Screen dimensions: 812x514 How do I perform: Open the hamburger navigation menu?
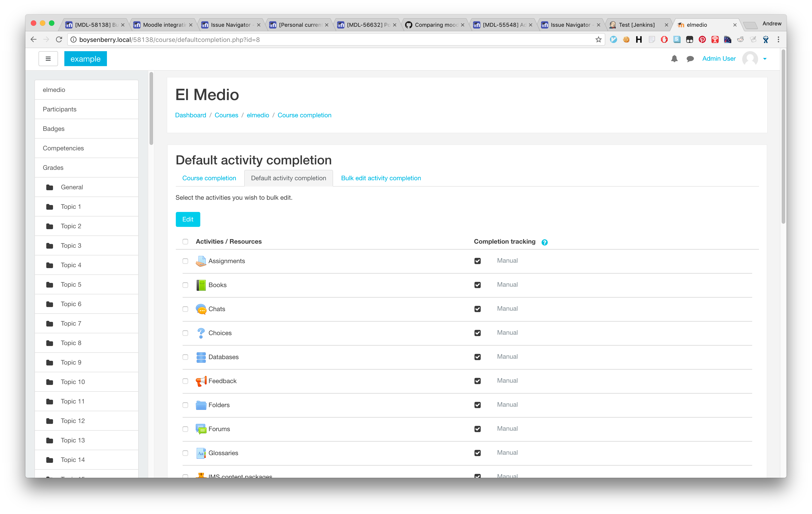[48, 59]
